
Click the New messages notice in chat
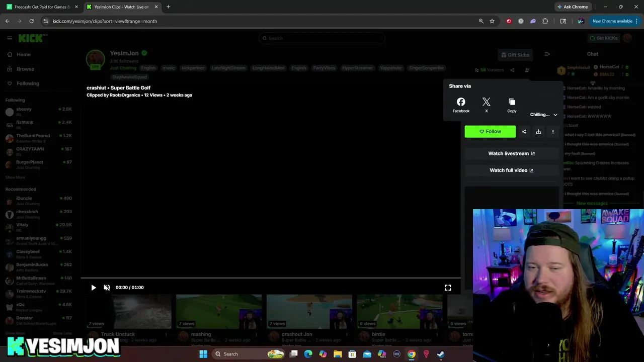tap(592, 204)
